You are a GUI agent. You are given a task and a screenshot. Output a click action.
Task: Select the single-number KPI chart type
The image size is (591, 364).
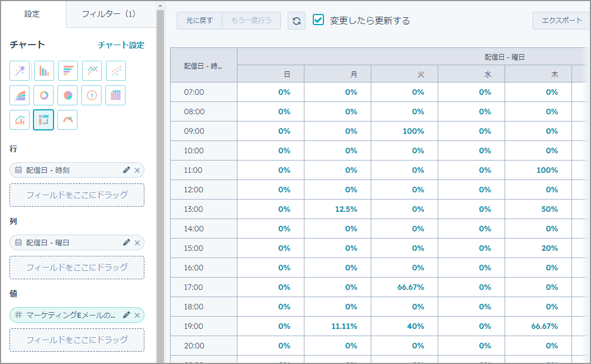(x=91, y=95)
